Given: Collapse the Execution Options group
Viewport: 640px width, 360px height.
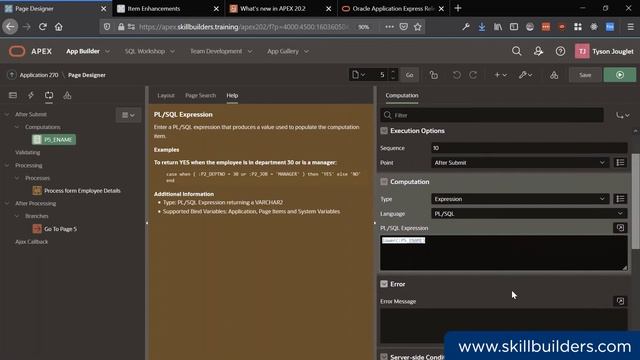Looking at the screenshot, I should point(384,131).
